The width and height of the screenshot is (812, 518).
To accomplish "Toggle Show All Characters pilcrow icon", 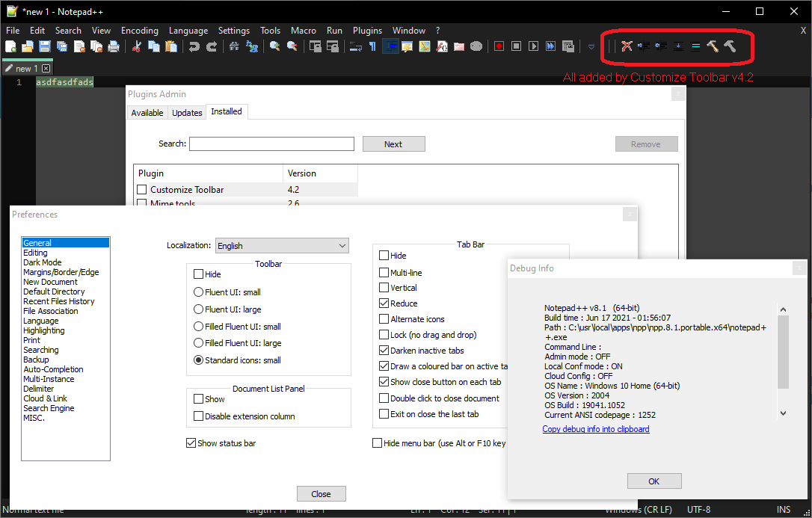I will 373,46.
